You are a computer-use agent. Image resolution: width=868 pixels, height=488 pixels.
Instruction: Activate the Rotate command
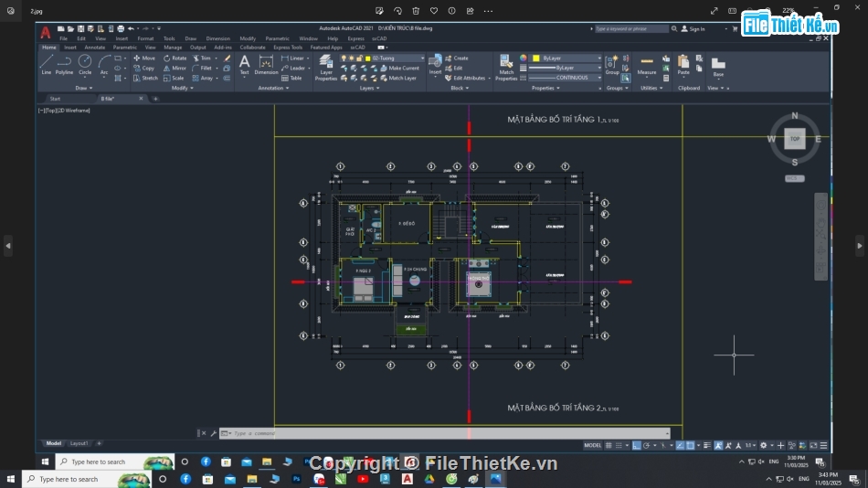175,58
